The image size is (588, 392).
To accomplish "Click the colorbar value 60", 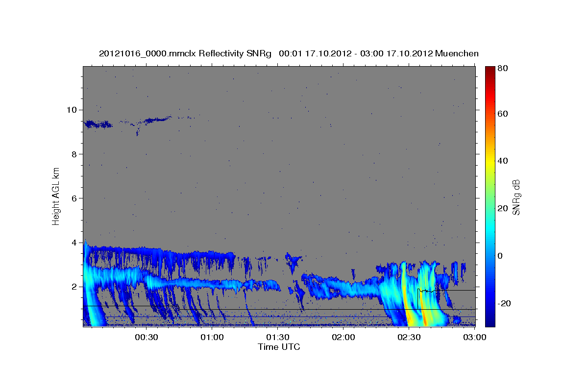I will pyautogui.click(x=502, y=114).
